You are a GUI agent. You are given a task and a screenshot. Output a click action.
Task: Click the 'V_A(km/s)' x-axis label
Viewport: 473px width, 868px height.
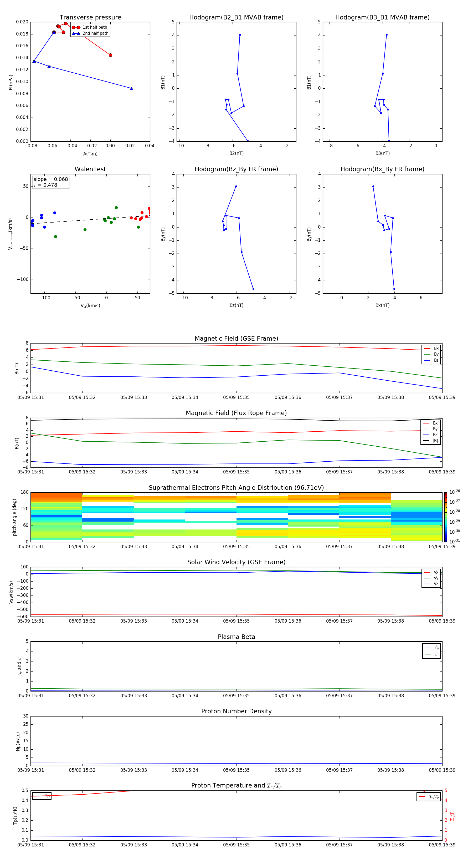point(90,306)
